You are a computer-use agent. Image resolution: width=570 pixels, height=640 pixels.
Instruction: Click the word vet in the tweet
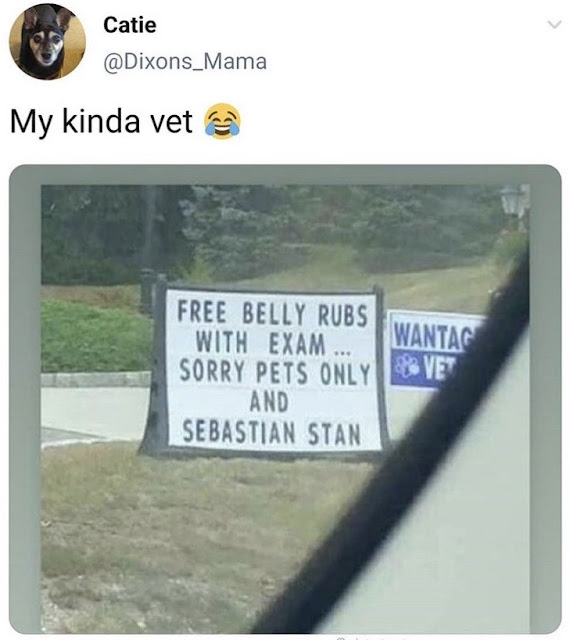[x=172, y=122]
